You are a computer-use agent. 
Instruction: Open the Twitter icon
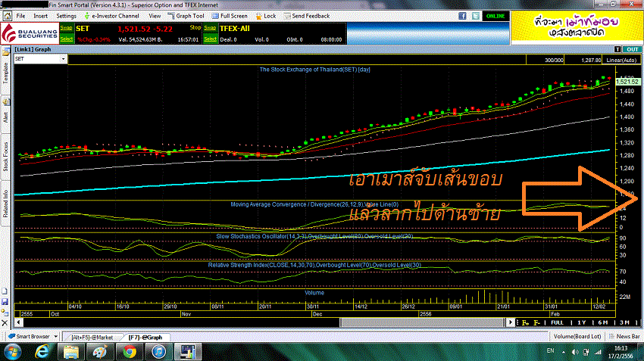point(476,16)
